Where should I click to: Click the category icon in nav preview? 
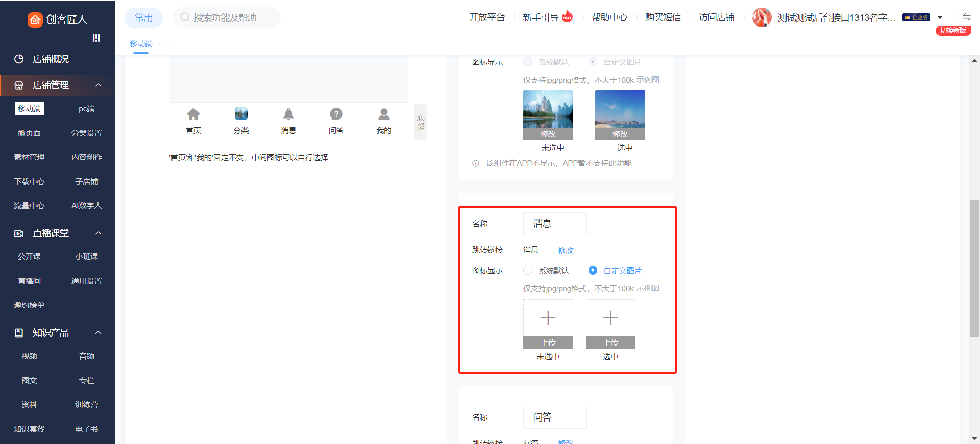(241, 114)
